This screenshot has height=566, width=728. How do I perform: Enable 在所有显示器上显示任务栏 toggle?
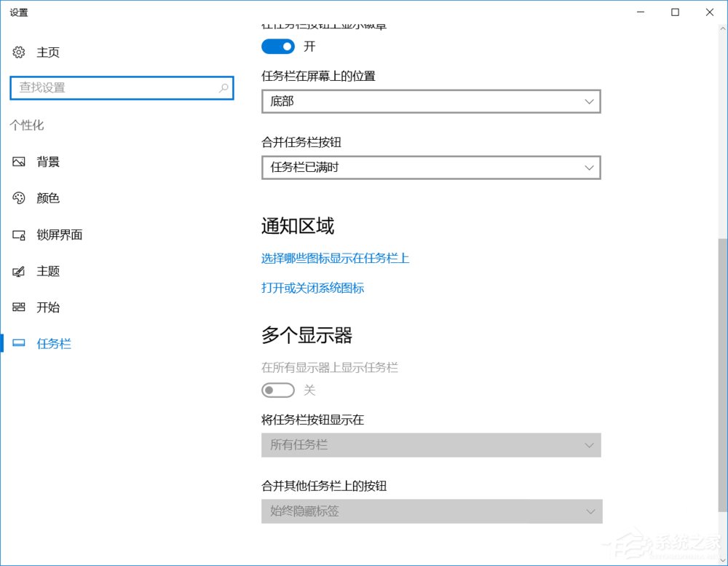click(277, 390)
